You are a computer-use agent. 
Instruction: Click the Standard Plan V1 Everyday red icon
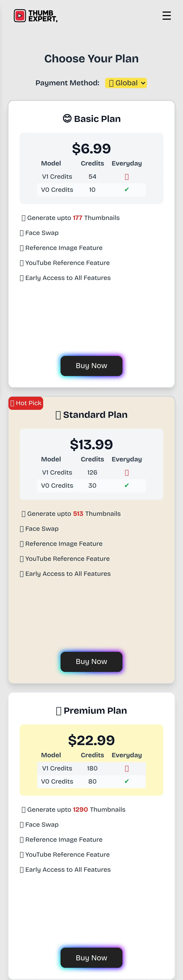(127, 472)
